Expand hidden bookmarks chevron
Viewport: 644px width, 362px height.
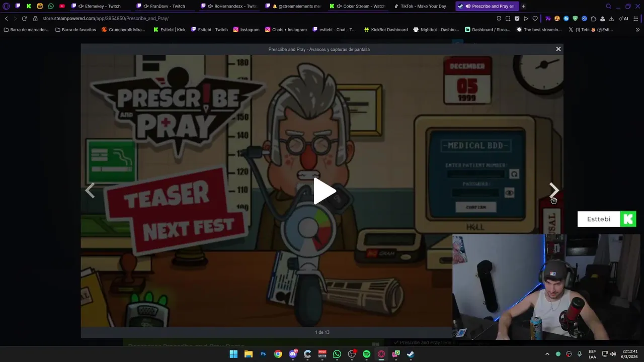click(637, 30)
